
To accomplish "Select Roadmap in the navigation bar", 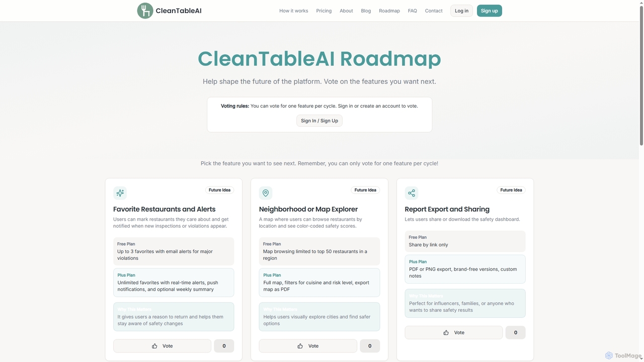I will (389, 11).
